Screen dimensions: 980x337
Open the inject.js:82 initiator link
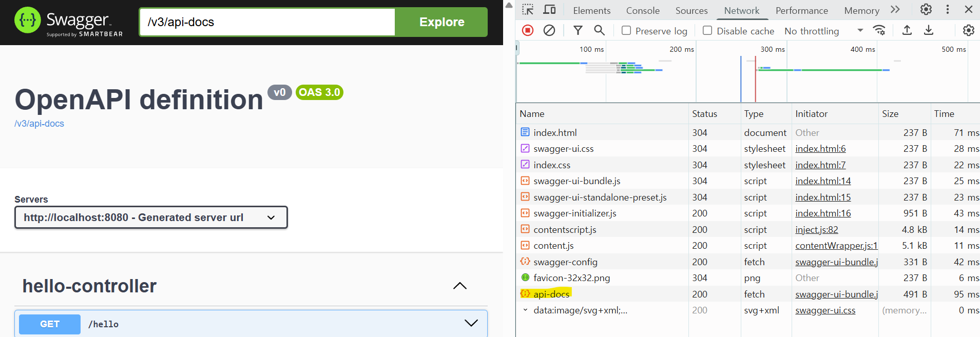pos(817,230)
